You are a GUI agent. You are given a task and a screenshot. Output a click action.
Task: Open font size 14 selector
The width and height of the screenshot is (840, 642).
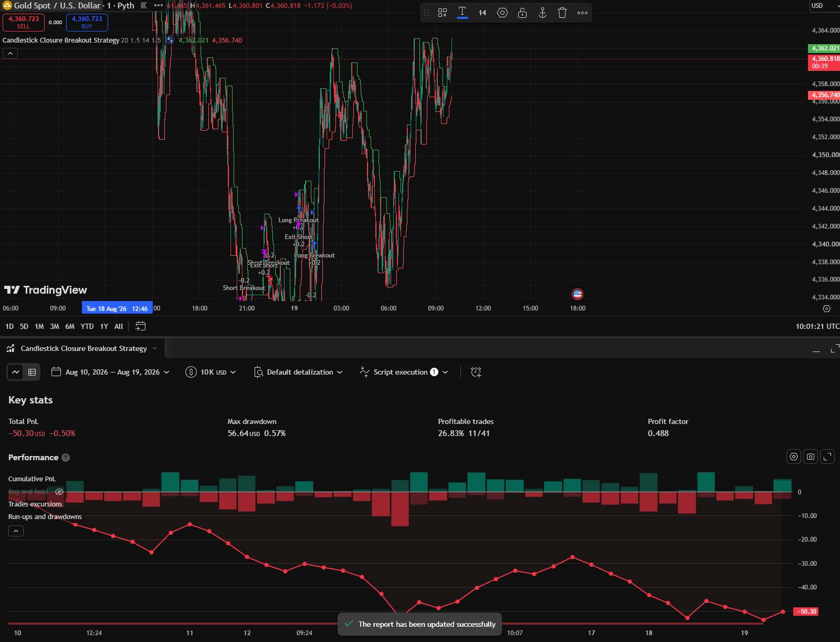tap(482, 13)
